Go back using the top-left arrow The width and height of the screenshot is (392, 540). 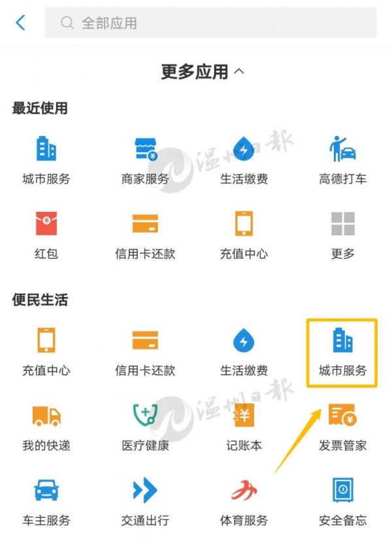tap(21, 23)
